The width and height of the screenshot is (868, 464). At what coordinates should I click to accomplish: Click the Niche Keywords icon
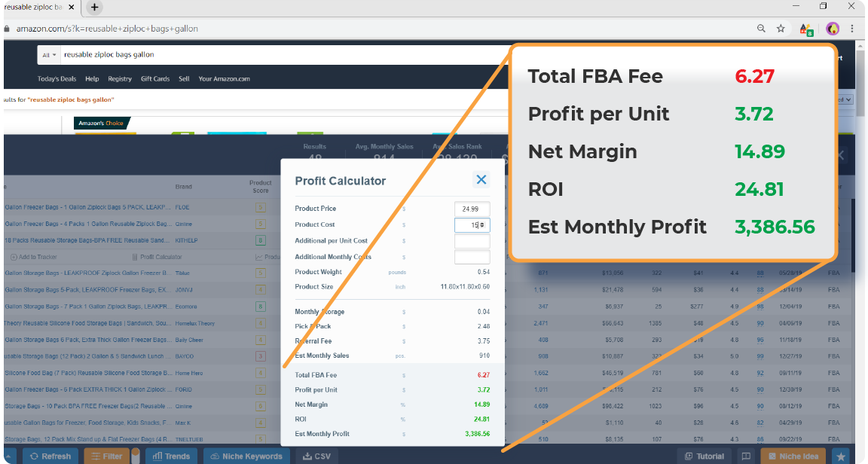point(213,455)
